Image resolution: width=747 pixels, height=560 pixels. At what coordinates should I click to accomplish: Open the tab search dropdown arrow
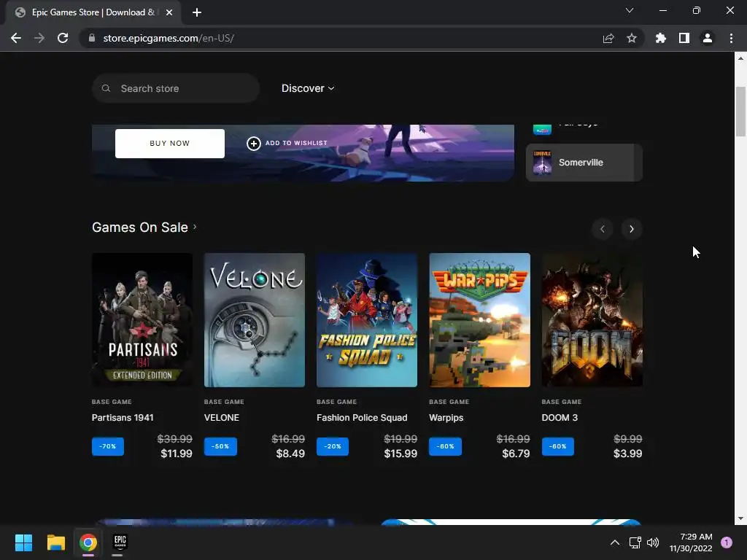point(630,10)
